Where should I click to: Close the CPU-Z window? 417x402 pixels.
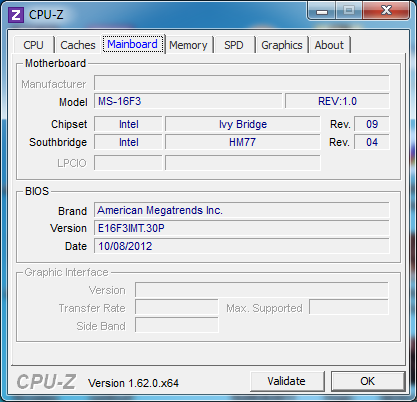point(386,11)
